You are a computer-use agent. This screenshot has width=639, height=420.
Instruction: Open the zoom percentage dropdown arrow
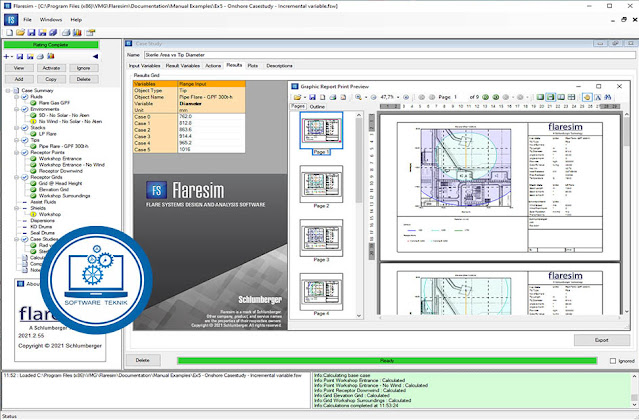pyautogui.click(x=398, y=97)
